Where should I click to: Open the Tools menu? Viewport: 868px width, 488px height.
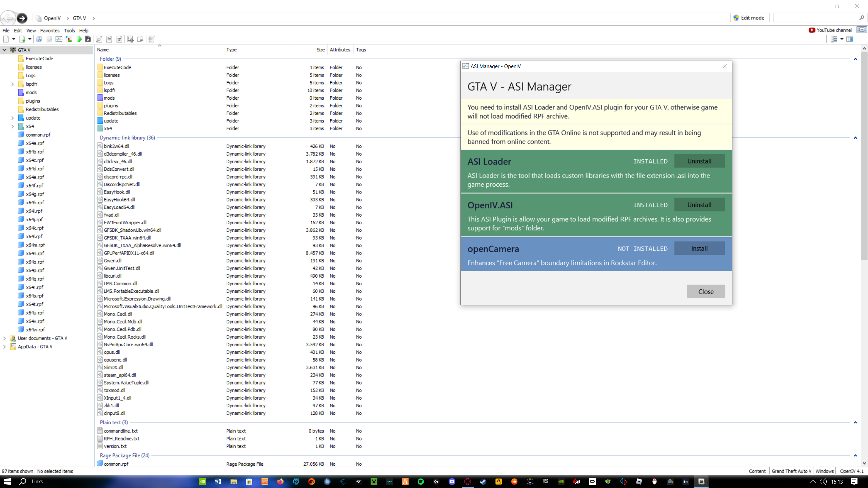[69, 30]
